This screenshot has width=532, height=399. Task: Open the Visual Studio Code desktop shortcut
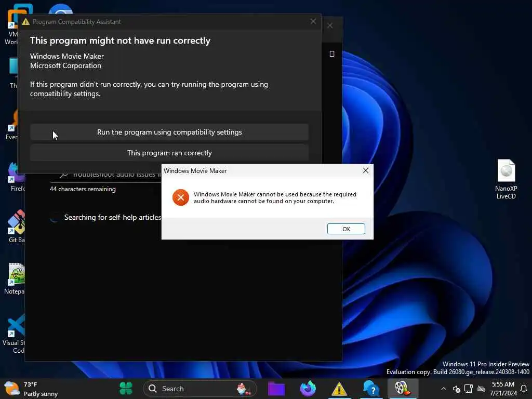(x=14, y=334)
